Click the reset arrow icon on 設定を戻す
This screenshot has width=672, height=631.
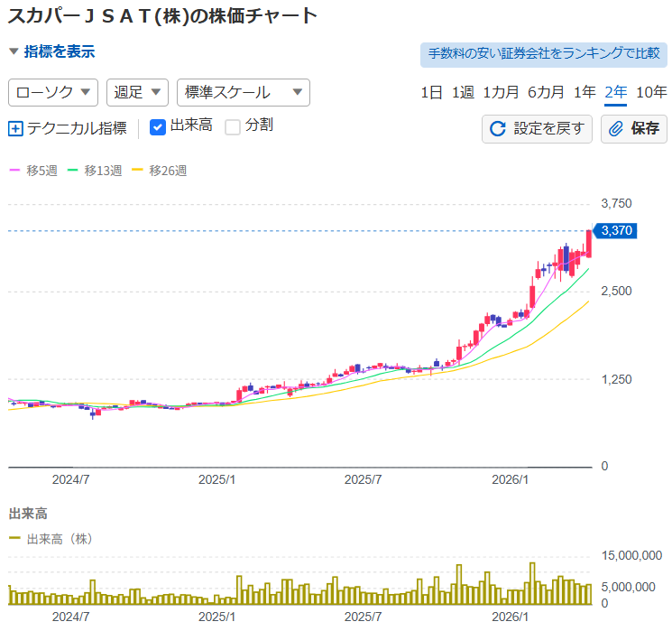(497, 129)
